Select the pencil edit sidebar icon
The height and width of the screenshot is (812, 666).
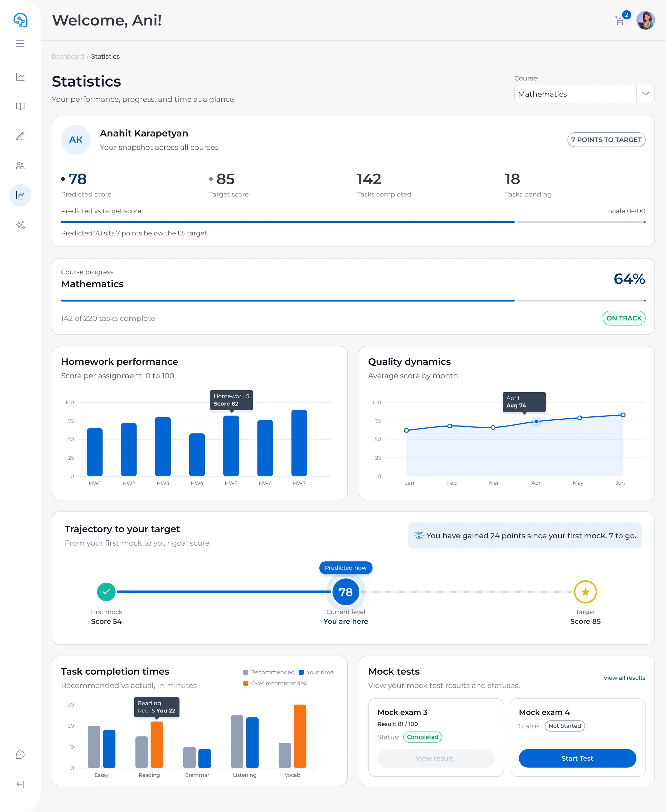pyautogui.click(x=20, y=136)
